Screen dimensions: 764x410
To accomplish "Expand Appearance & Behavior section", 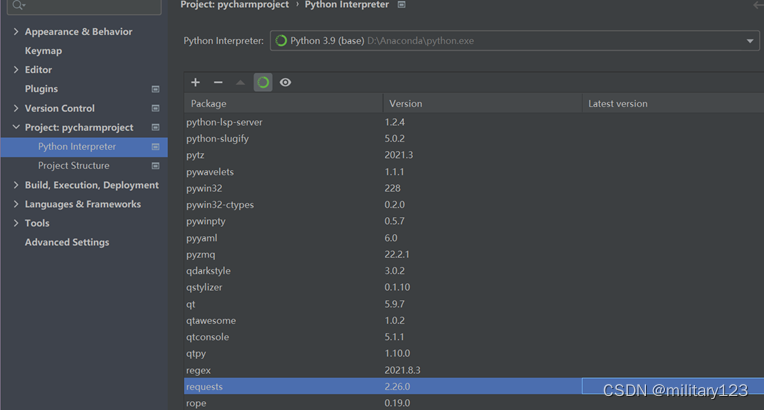I will click(x=16, y=32).
